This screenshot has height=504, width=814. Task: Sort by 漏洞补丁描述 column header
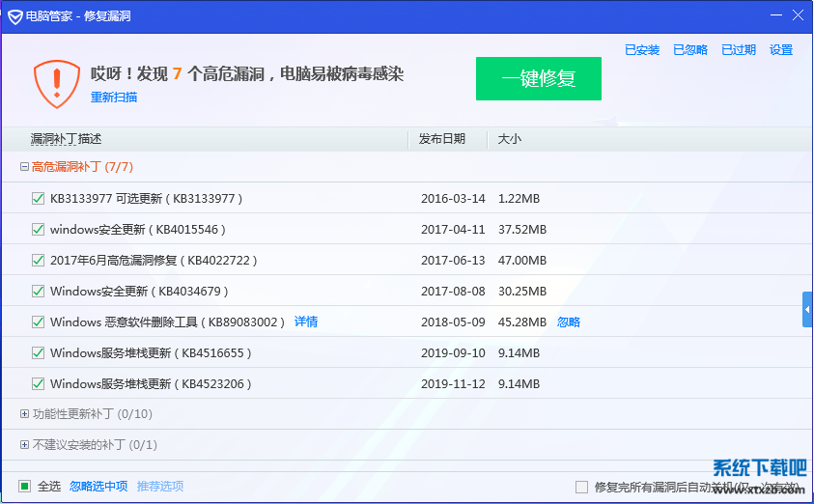point(66,139)
